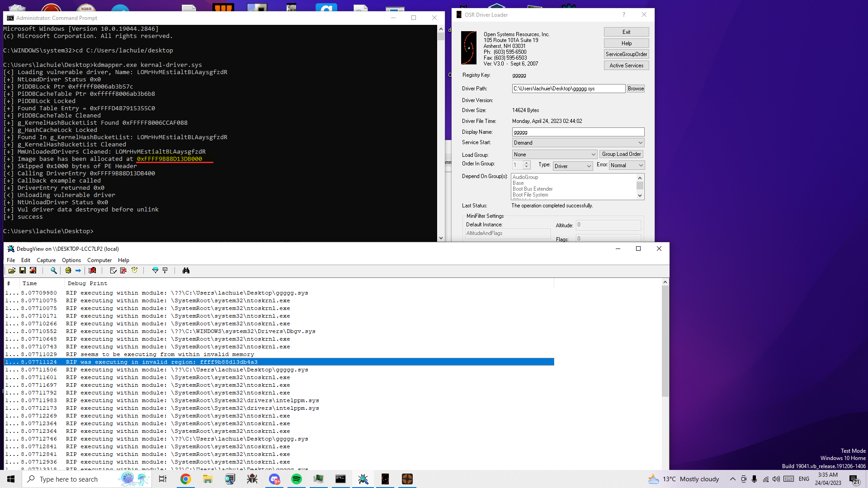Click the Browse button for Driver Path
The width and height of the screenshot is (868, 488).
click(x=635, y=89)
